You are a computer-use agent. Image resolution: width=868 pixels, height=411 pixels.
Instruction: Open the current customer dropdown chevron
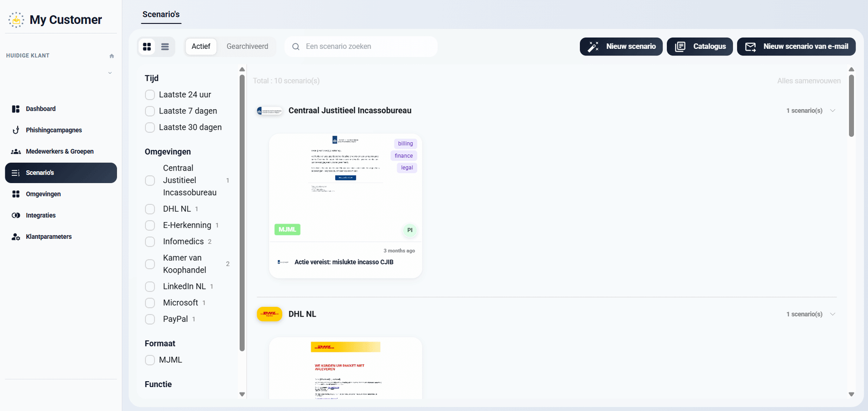tap(110, 73)
